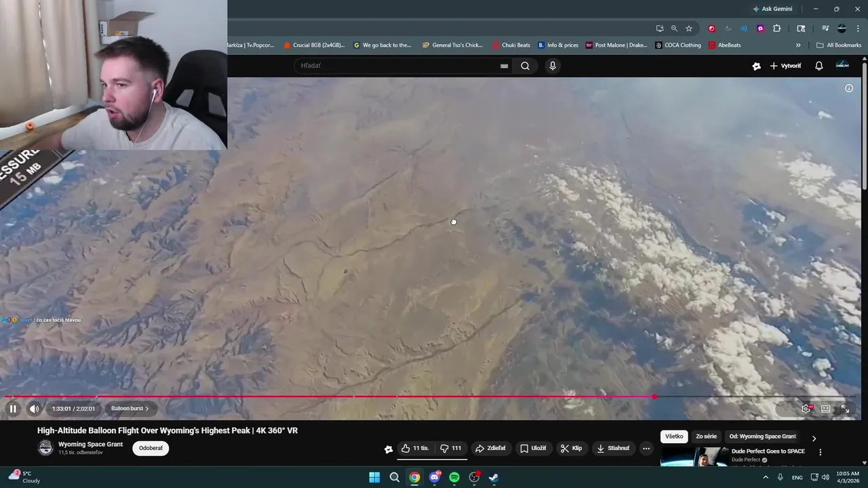Open YouTube account avatar menu
This screenshot has width=868, height=488.
pos(842,65)
